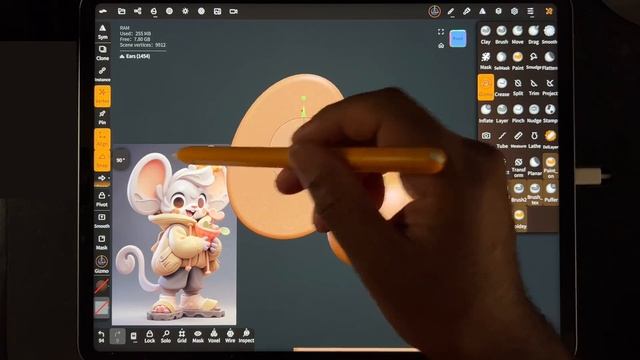Screen dimensions: 640x360
Task: Select the Nudge tool
Action: pos(533,114)
